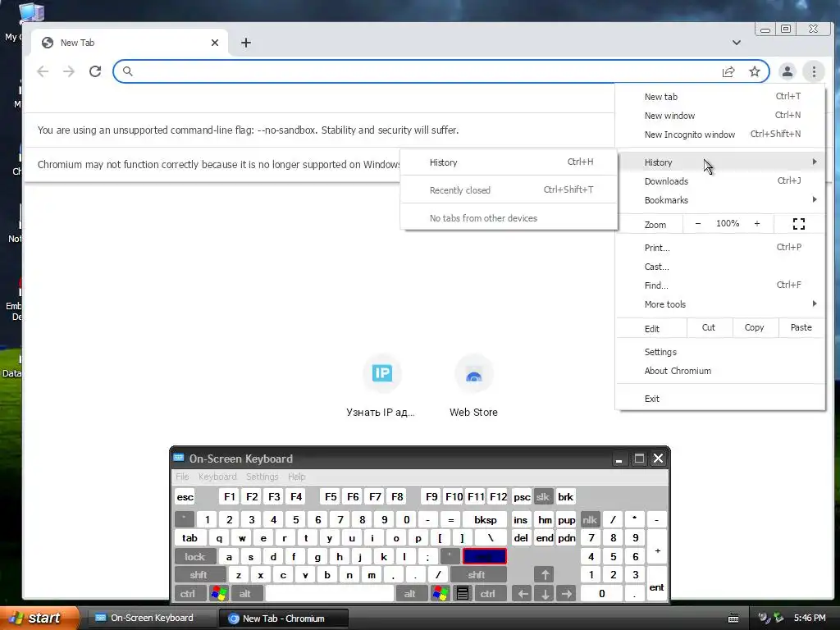This screenshot has width=840, height=630.
Task: Click the keyboard icon in system tray
Action: point(733,619)
